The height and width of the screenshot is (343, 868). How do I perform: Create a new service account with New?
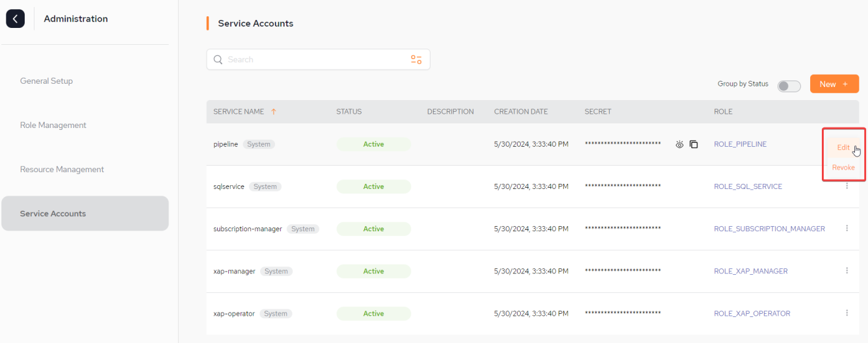point(834,84)
